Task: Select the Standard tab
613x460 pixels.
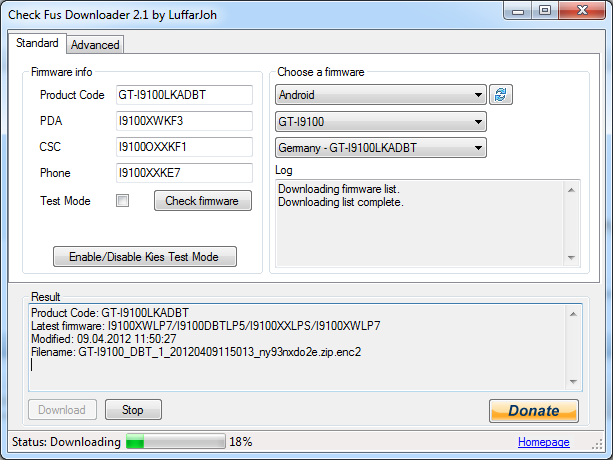Action: point(37,43)
